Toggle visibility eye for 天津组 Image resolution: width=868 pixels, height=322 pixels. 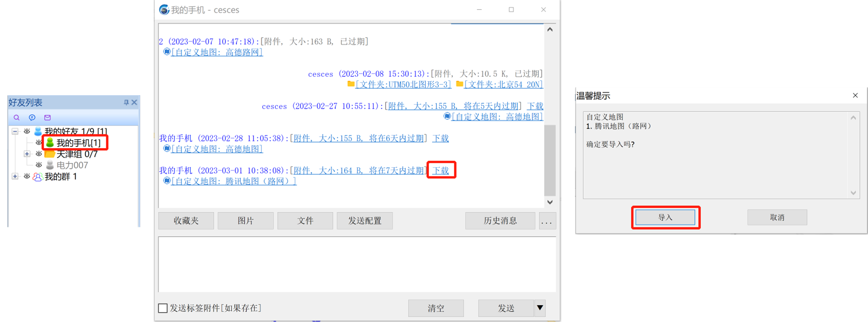pyautogui.click(x=39, y=154)
